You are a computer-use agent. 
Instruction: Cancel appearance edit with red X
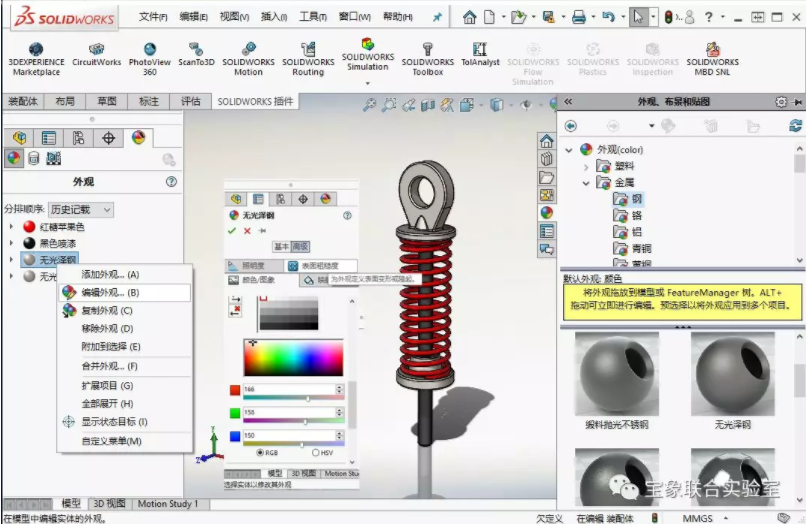click(247, 231)
